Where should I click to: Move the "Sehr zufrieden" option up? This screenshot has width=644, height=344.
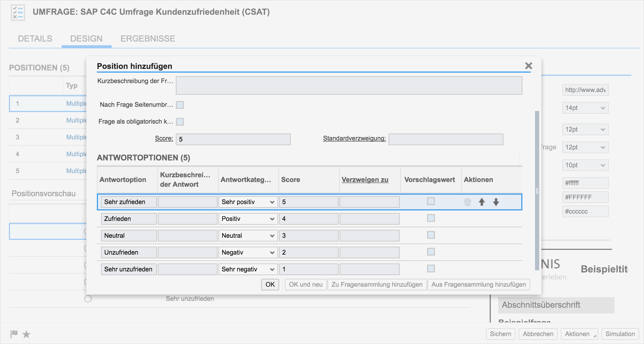[482, 202]
